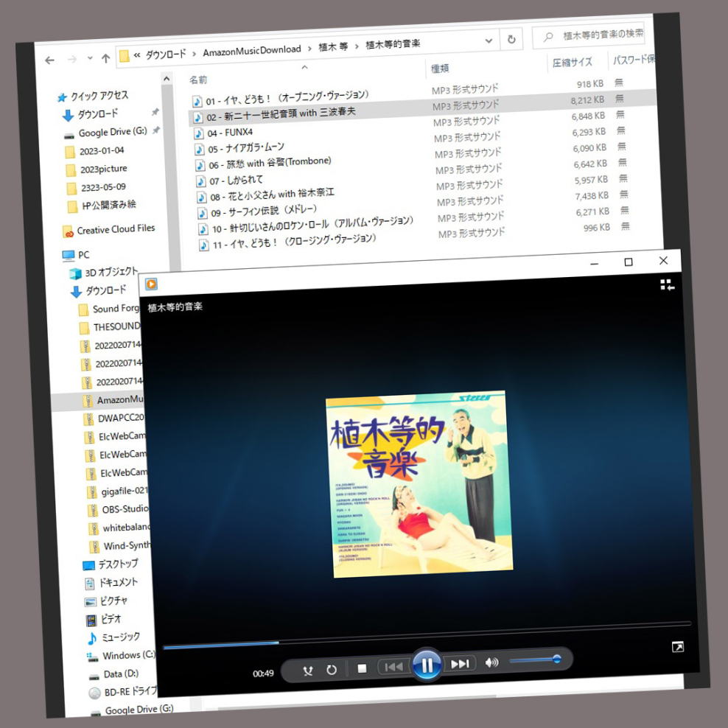Sort by 種類 column header
Screen dimensions: 728x728
[440, 69]
